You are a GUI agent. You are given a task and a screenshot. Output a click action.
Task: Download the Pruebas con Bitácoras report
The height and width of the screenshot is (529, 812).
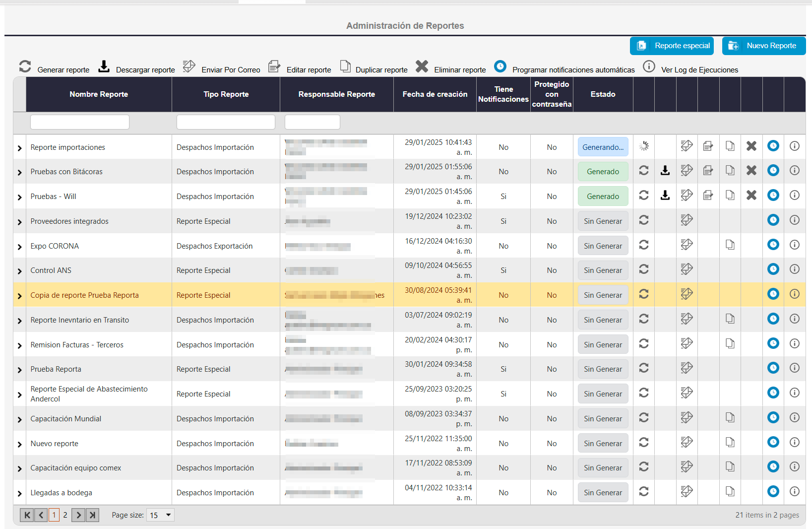[x=665, y=171]
